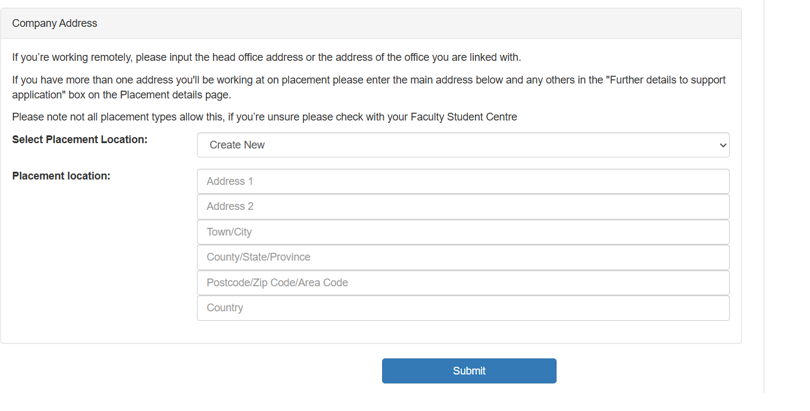Screen dimensions: 810x411
Task: Click the Postcode/Zip Code/Area Code field
Action: (x=462, y=283)
